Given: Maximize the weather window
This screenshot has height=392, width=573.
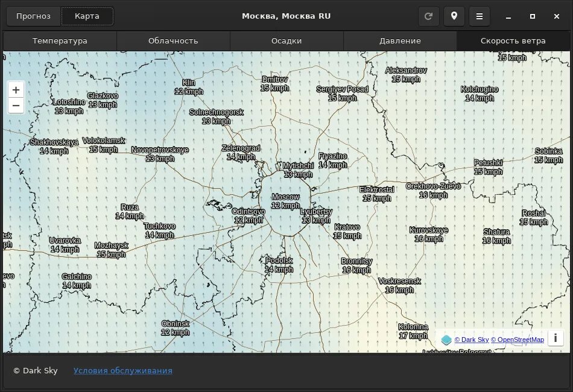Looking at the screenshot, I should click(533, 16).
